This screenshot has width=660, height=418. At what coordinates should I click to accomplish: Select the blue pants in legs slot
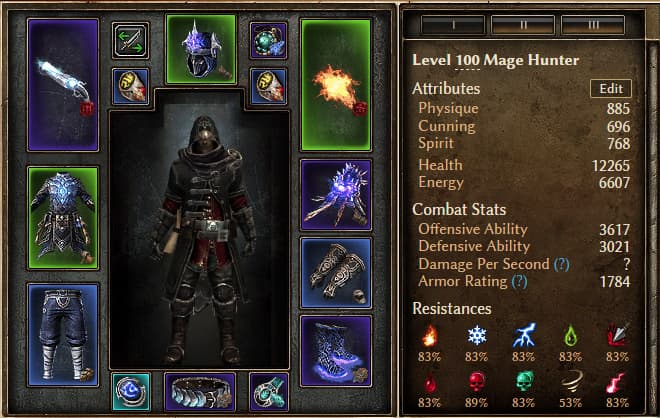(63, 335)
